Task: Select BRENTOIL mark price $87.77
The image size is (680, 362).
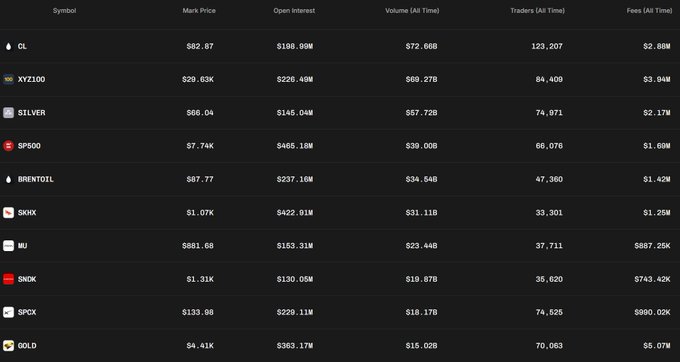Action: [x=200, y=179]
